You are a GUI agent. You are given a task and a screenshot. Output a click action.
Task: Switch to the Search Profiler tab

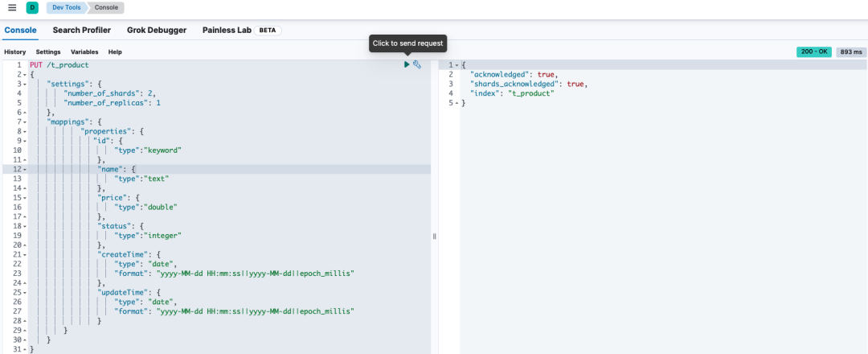[82, 31]
